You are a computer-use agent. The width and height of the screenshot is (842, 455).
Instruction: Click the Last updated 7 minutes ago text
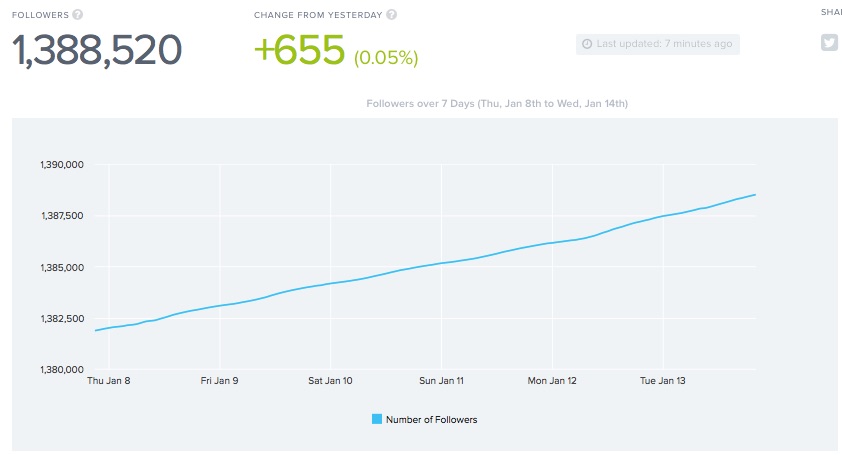pos(665,44)
